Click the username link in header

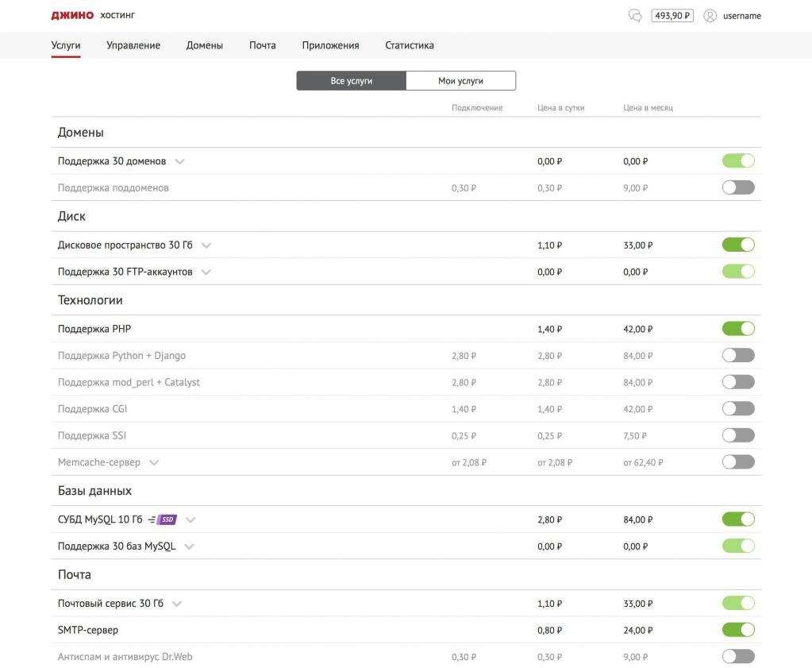(741, 16)
